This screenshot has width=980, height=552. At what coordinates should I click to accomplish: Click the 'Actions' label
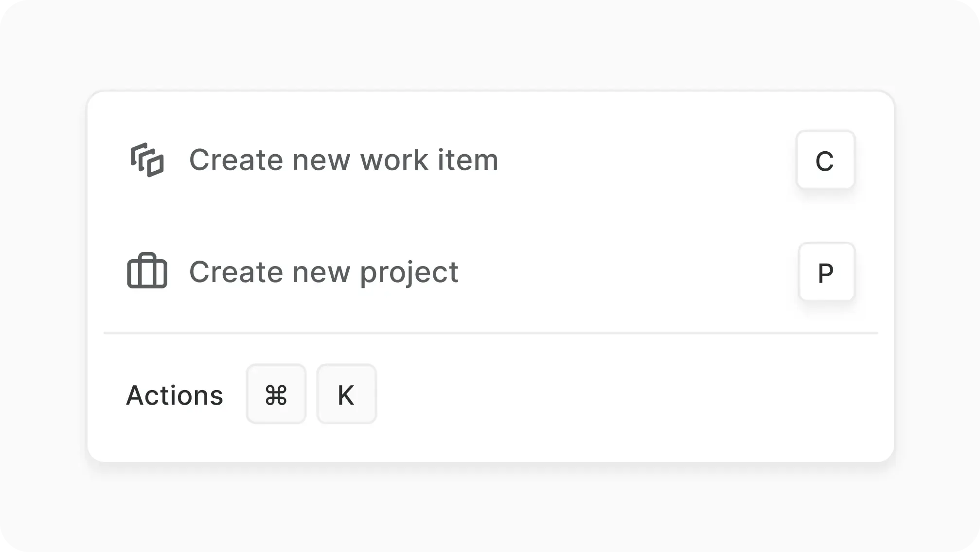tap(175, 394)
